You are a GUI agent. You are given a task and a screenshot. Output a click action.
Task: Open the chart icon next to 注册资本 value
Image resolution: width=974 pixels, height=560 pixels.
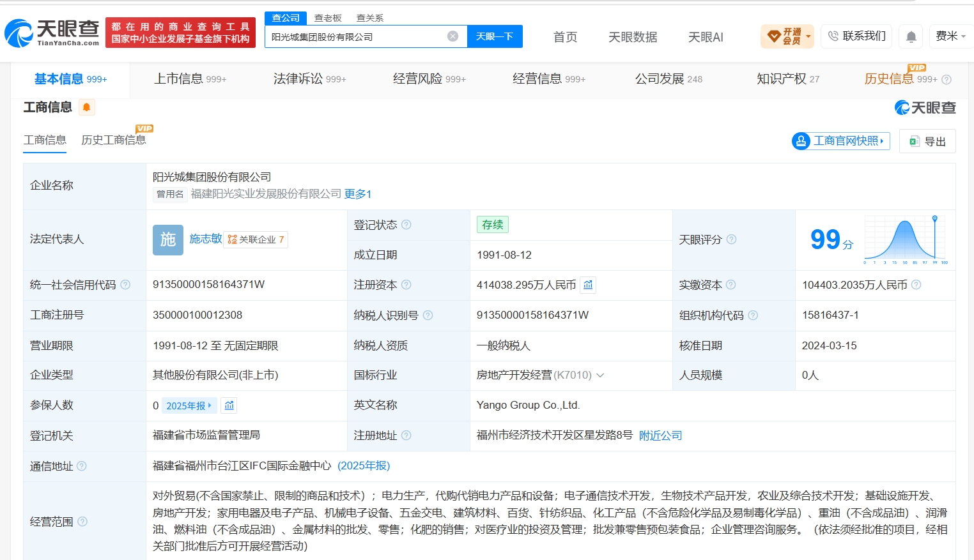tap(588, 285)
